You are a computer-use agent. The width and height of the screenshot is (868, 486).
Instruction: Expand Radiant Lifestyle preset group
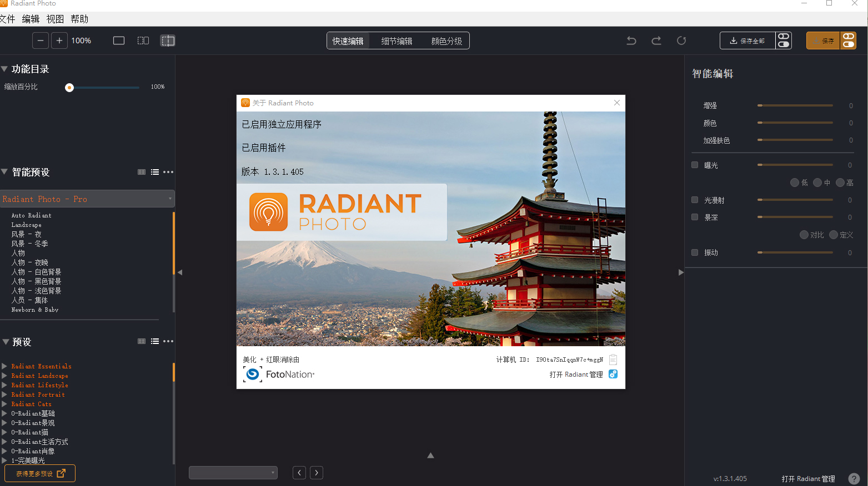4,385
